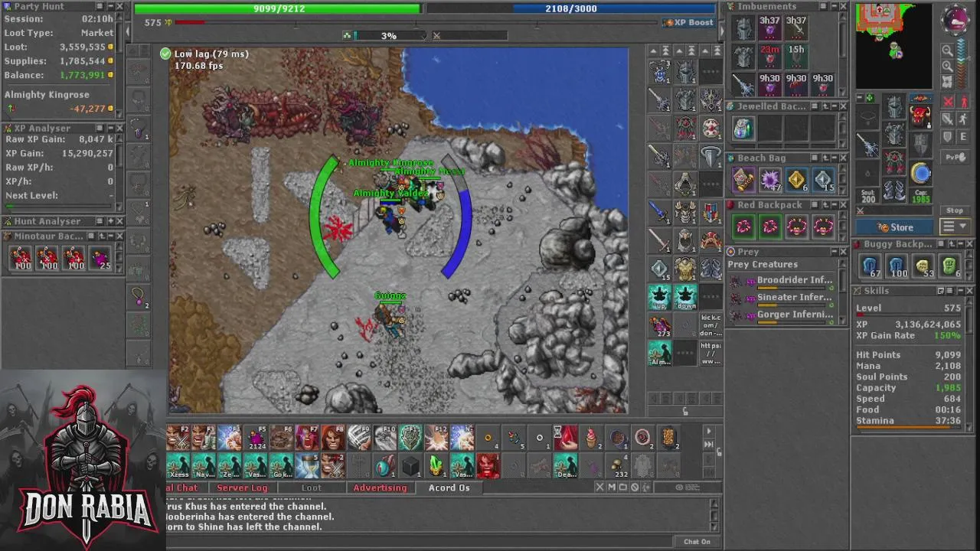Image resolution: width=980 pixels, height=551 pixels.
Task: Select the Acord Os chat tab
Action: click(x=449, y=487)
